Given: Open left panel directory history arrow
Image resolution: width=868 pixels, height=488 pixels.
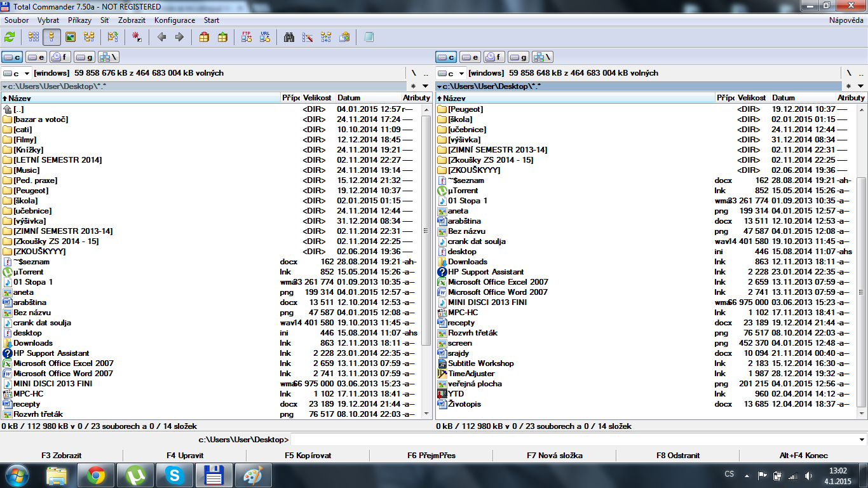Looking at the screenshot, I should (425, 86).
